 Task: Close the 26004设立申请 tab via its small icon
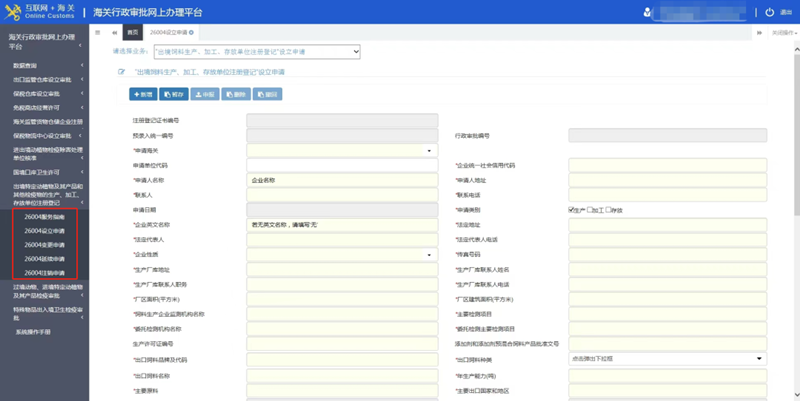tap(191, 32)
